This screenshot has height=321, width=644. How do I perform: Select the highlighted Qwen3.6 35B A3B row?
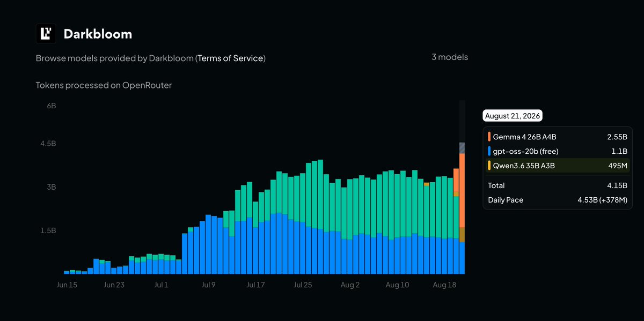pos(558,166)
